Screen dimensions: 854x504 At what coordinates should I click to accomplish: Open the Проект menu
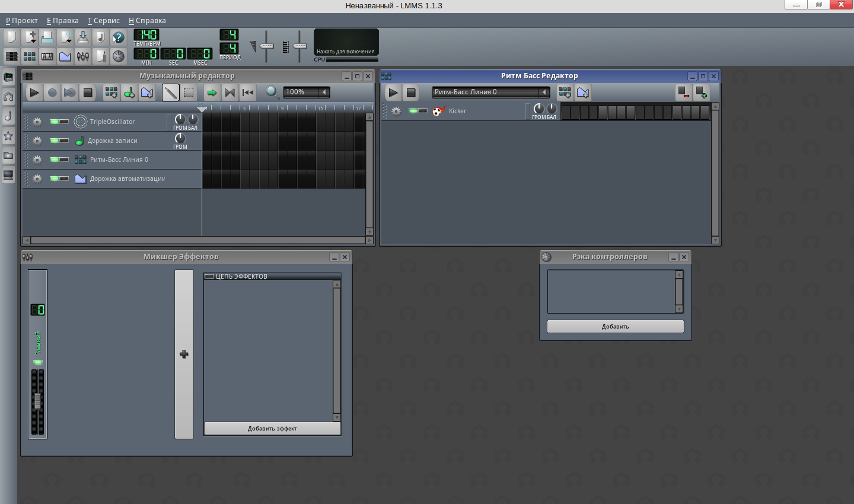click(22, 20)
